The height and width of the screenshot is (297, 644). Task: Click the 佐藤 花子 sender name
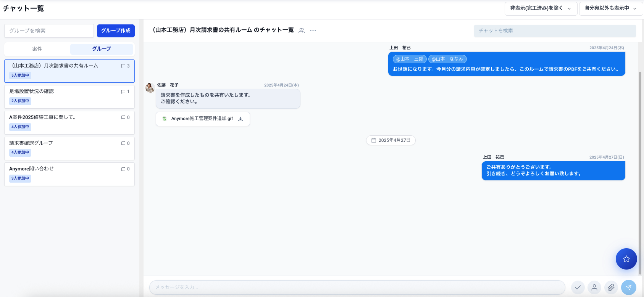(x=168, y=85)
